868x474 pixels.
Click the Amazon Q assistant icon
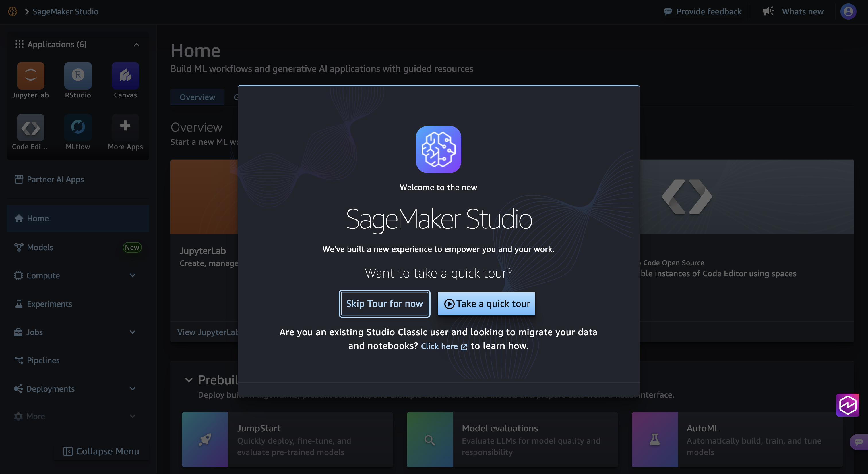[847, 404]
